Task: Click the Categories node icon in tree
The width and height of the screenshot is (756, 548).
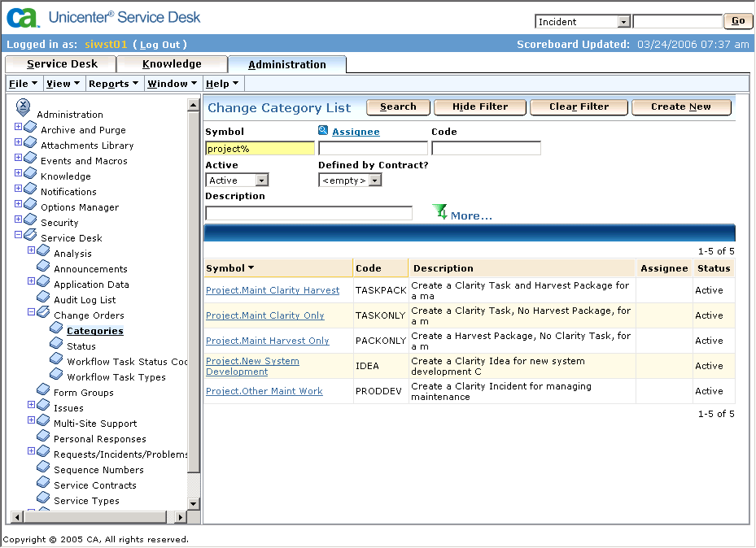Action: click(56, 329)
